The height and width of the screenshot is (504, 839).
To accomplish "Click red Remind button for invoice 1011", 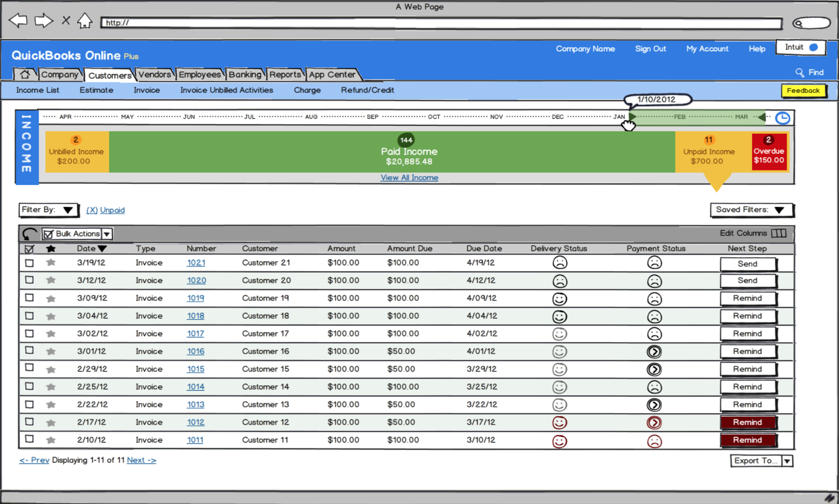I will pyautogui.click(x=748, y=440).
